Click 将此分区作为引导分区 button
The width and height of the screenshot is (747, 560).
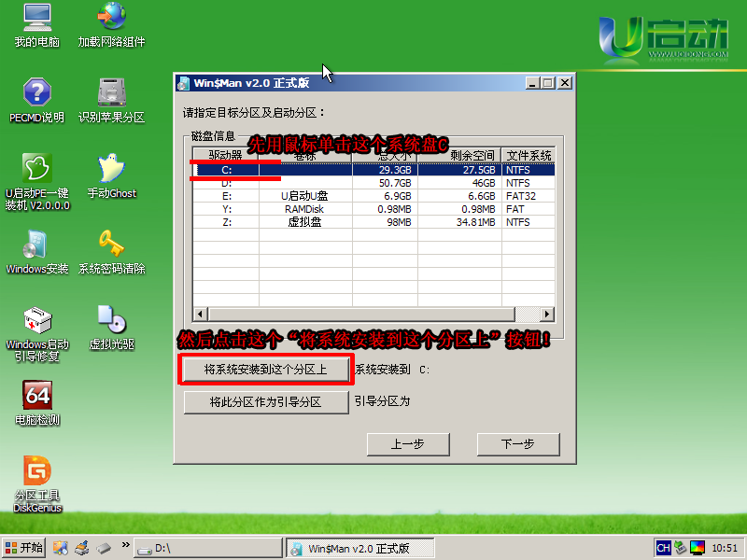click(266, 402)
